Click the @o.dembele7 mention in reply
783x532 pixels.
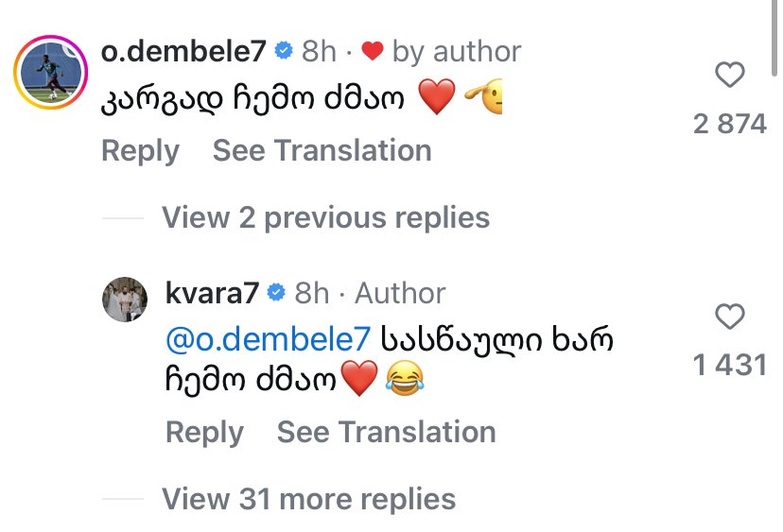(x=269, y=338)
